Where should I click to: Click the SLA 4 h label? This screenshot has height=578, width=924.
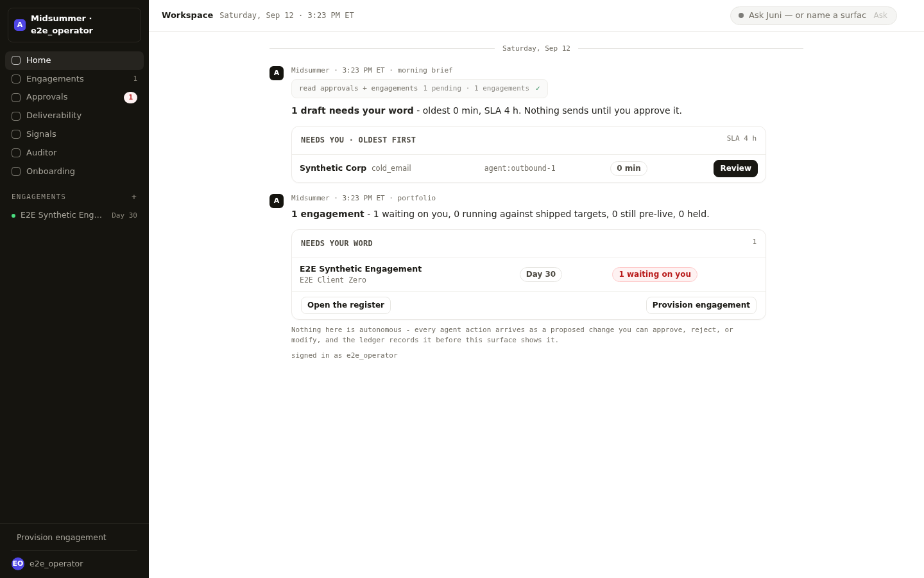[742, 139]
